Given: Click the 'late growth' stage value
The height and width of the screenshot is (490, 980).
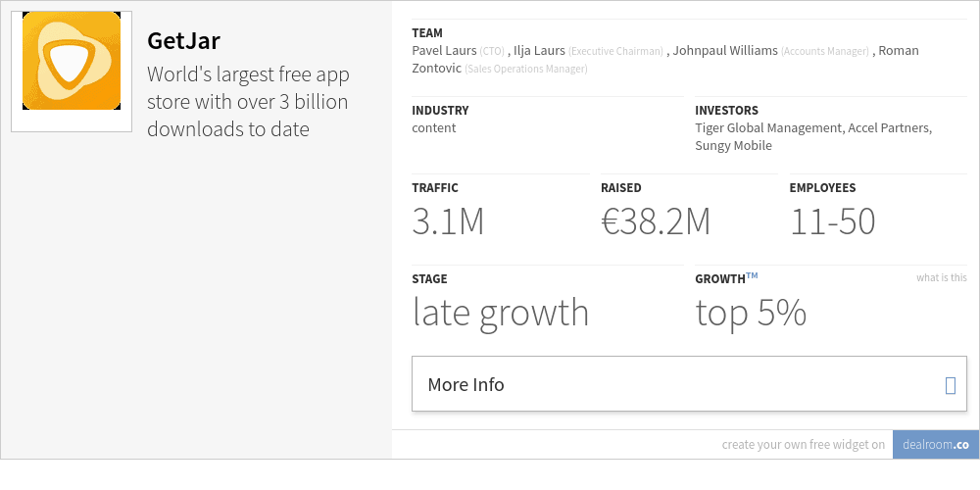Looking at the screenshot, I should point(500,313).
